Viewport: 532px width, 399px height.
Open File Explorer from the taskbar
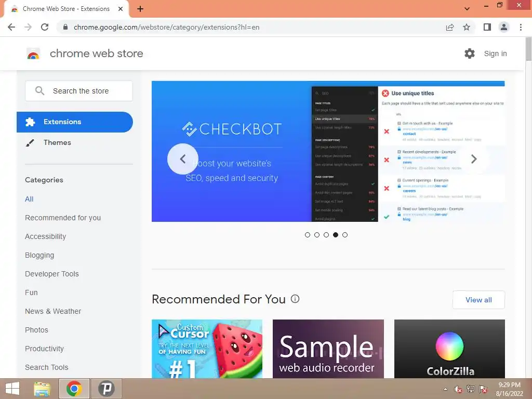[x=42, y=389]
